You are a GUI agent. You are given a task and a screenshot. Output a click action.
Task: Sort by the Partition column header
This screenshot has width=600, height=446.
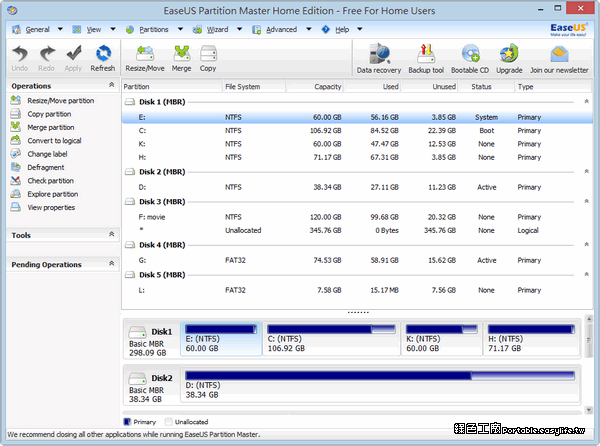(172, 86)
